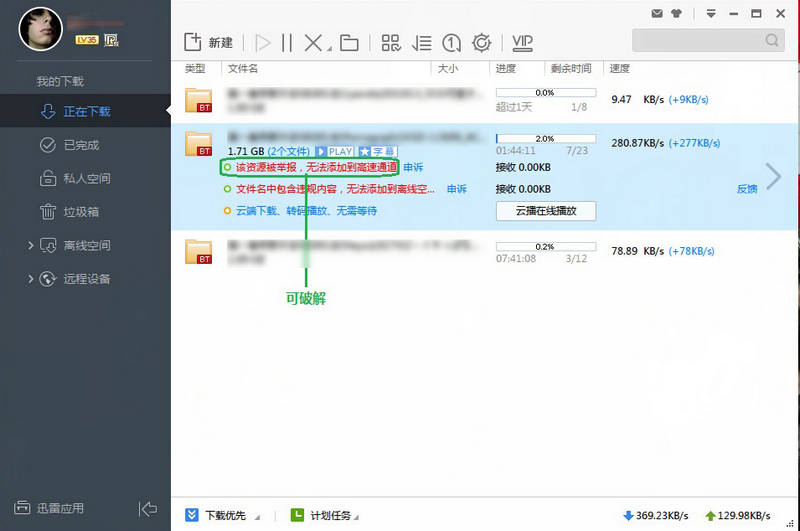Open the download folder icon in the toolbar

[349, 43]
